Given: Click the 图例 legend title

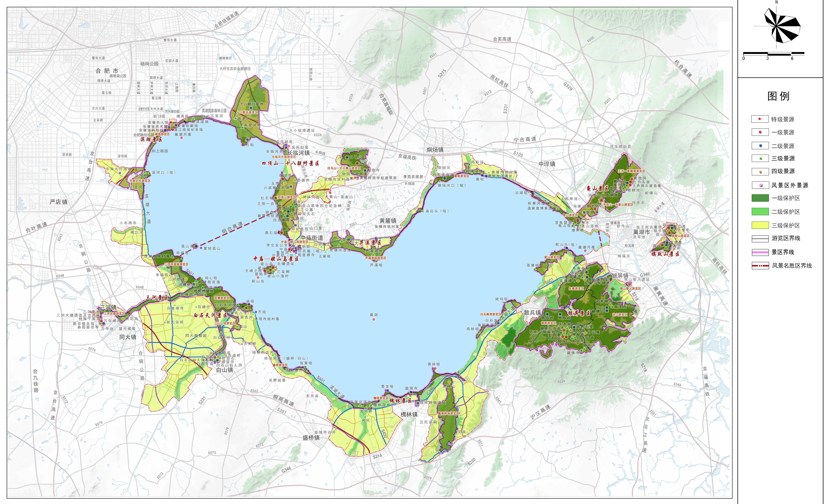Looking at the screenshot, I should click(778, 96).
